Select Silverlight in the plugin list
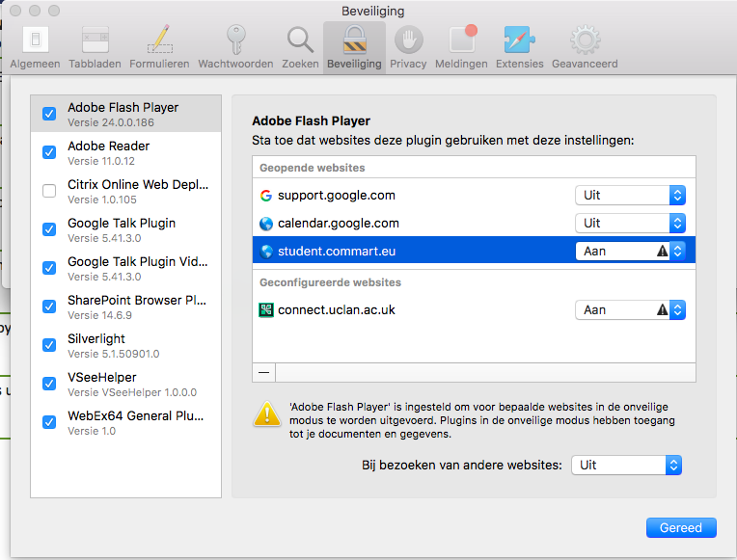 [126, 345]
